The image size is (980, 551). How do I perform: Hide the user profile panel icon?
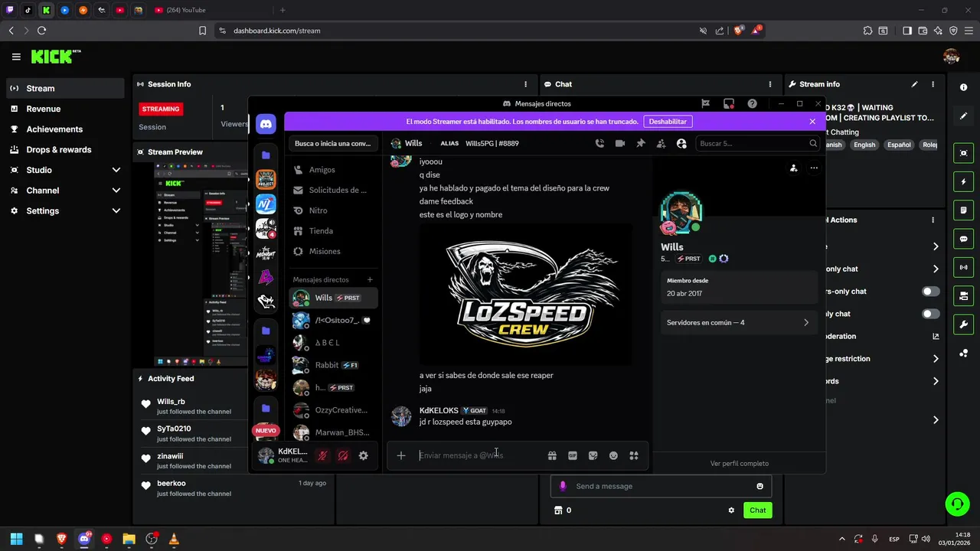pos(681,143)
